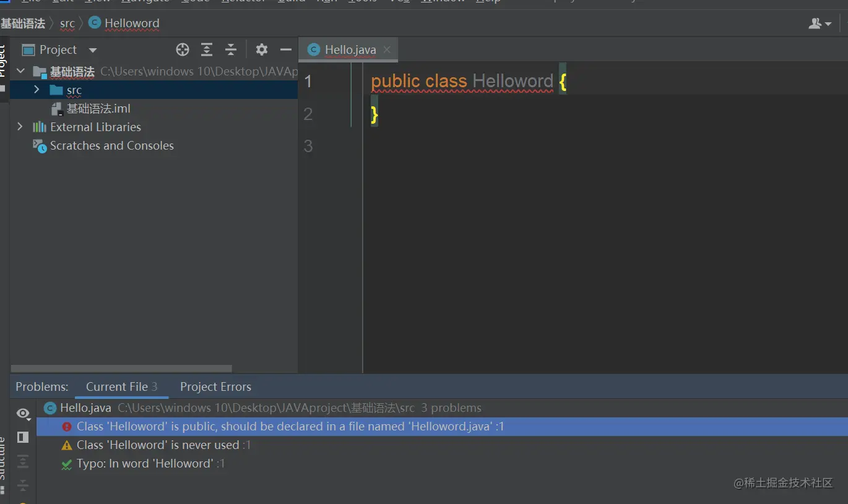Click 基础语法 in the navigation breadcrumb
This screenshot has width=848, height=504.
[23, 23]
